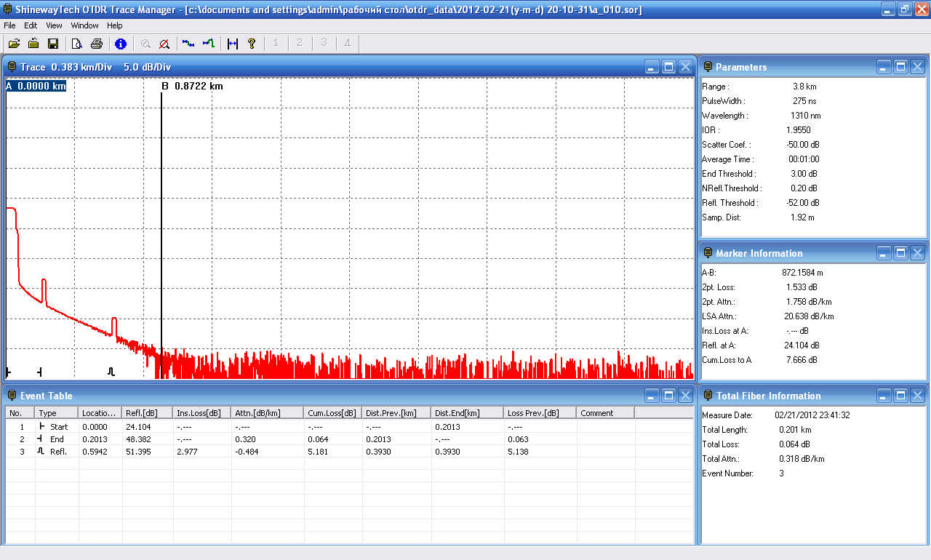
Task: Select the Start event row in Event Table
Action: pos(58,427)
